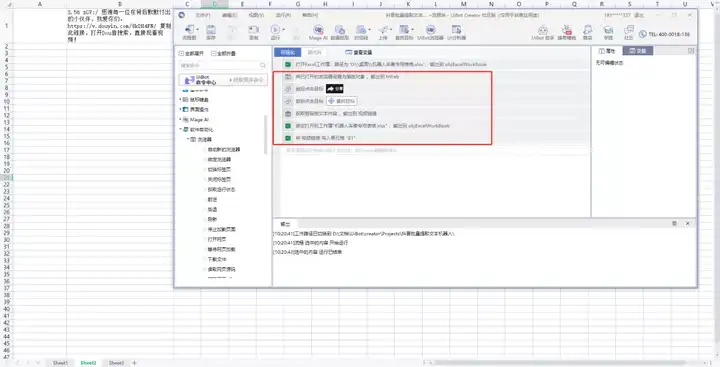720x367 pixels.
Task: Open the 学院 academy icon
Action: click(608, 30)
